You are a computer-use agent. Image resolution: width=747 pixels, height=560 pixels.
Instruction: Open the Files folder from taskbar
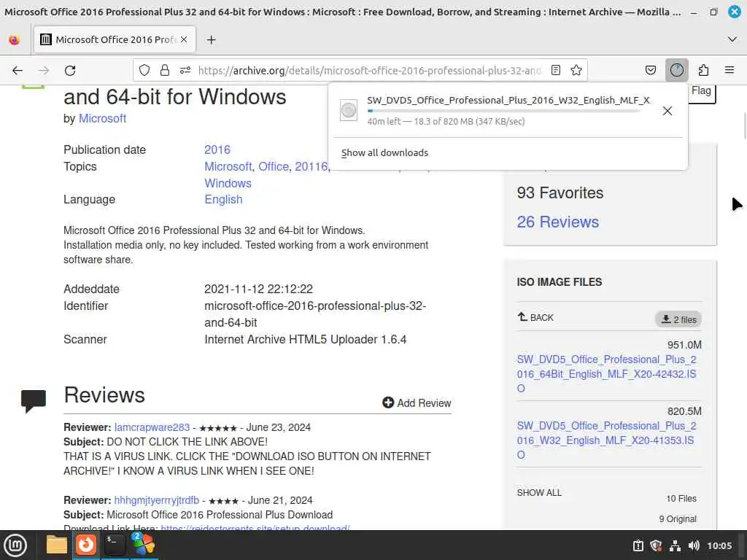pyautogui.click(x=57, y=545)
